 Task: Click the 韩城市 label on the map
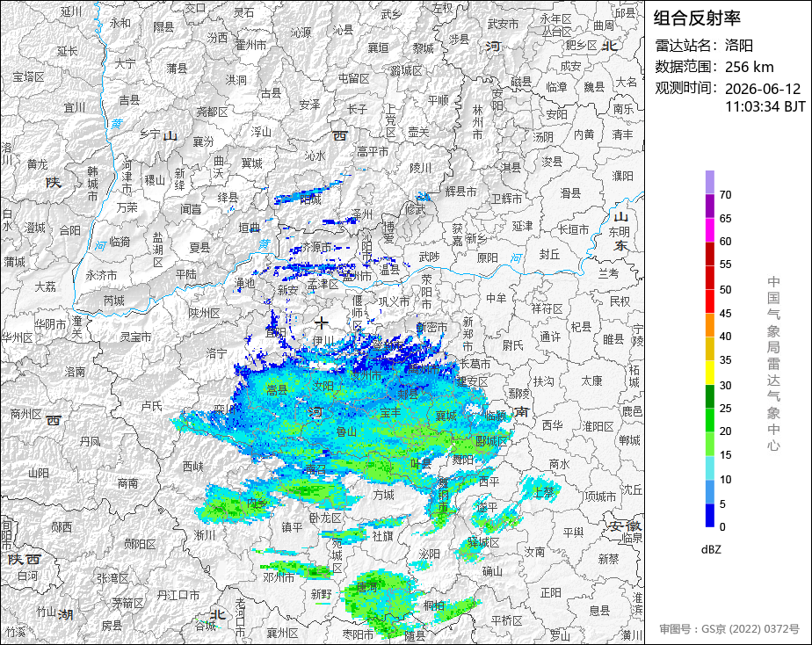[92, 184]
